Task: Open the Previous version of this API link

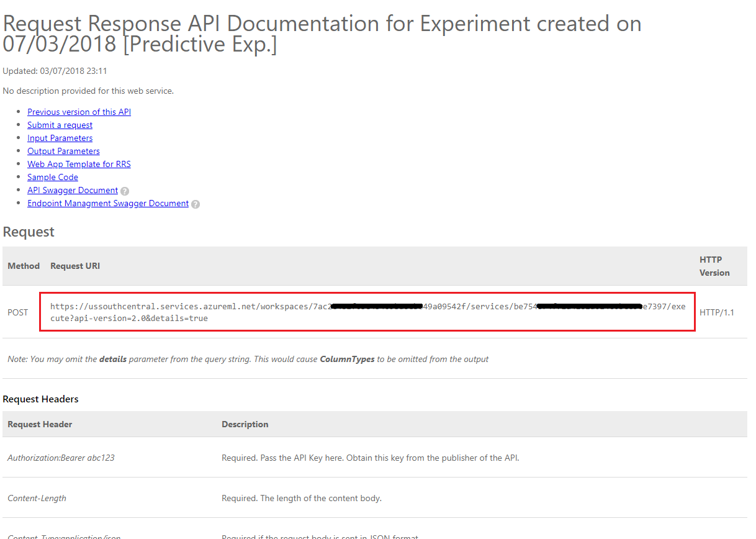Action: coord(79,112)
